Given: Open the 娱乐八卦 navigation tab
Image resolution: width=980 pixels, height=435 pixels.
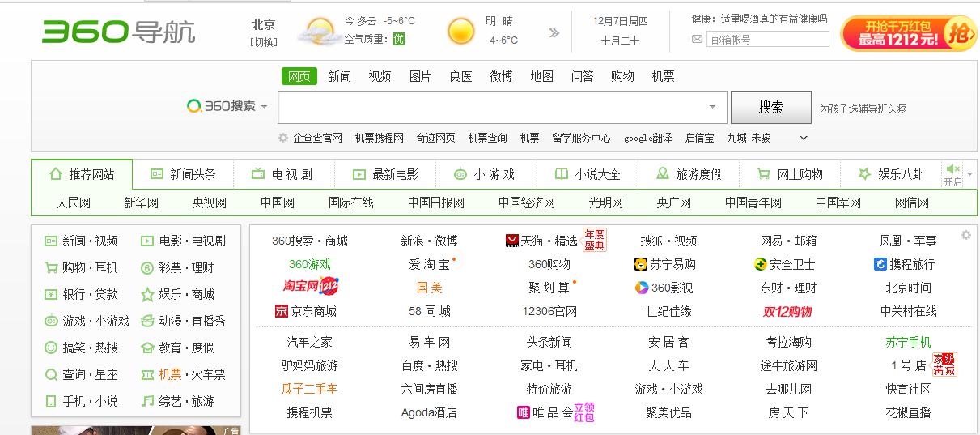Looking at the screenshot, I should tap(890, 174).
